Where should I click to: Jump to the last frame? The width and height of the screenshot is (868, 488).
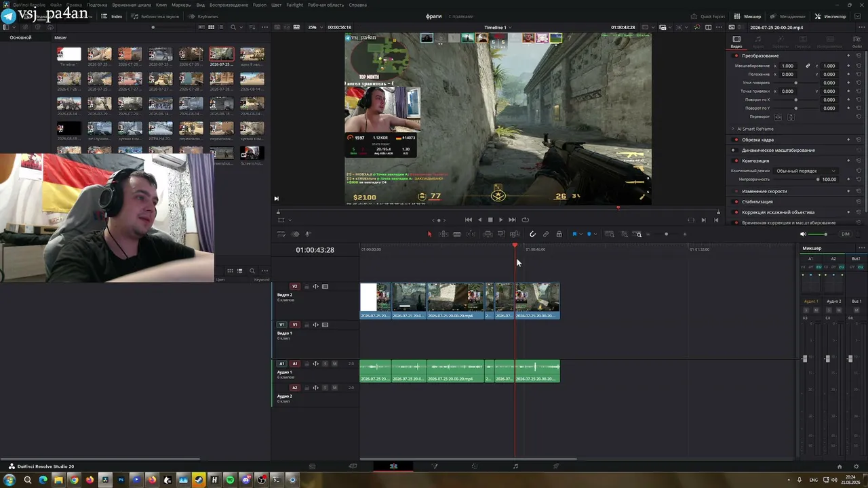click(x=512, y=220)
